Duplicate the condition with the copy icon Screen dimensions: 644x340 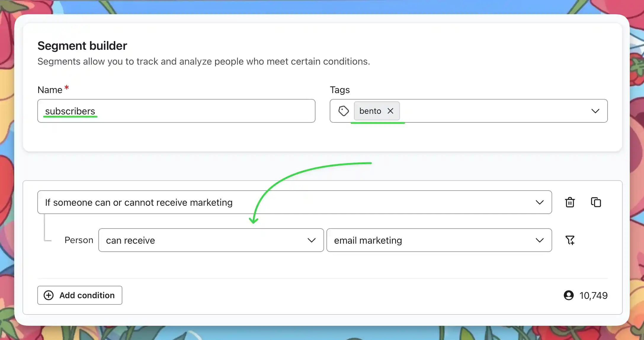point(596,202)
